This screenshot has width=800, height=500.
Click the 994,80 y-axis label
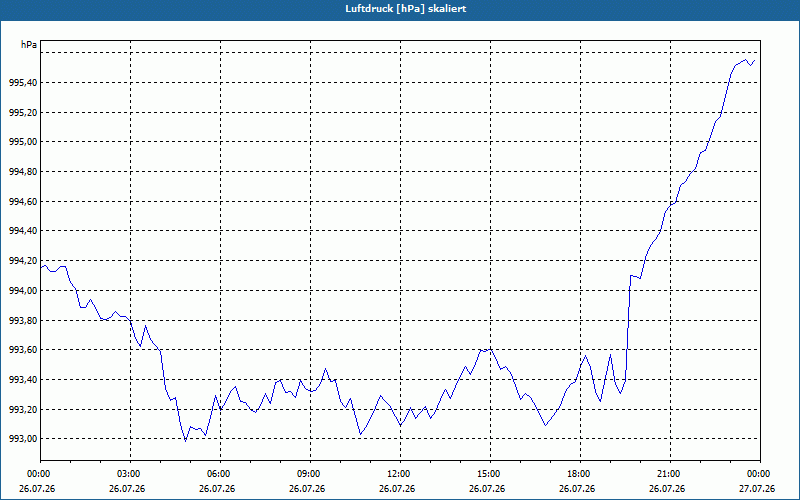[23, 172]
